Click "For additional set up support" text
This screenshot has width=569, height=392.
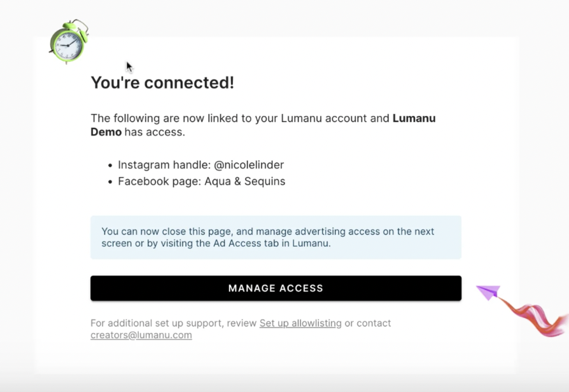pos(173,323)
